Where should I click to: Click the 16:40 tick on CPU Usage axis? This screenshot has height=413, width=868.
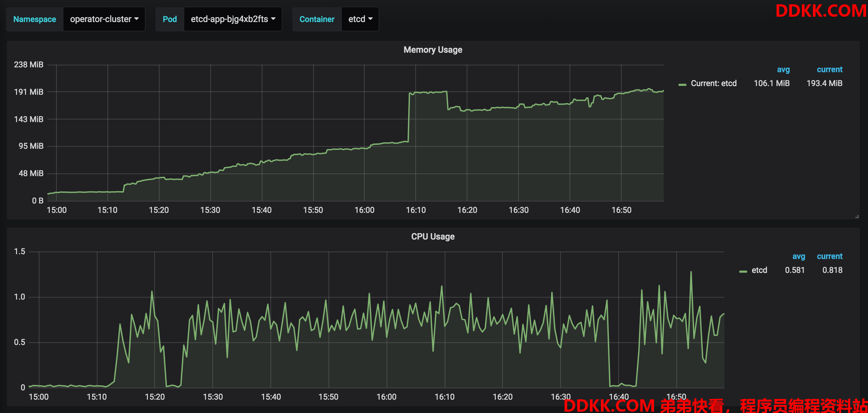click(619, 397)
